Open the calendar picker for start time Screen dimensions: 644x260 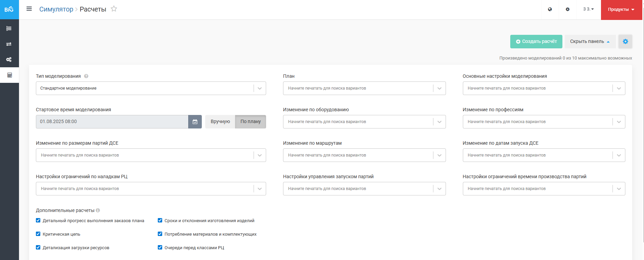click(x=195, y=122)
